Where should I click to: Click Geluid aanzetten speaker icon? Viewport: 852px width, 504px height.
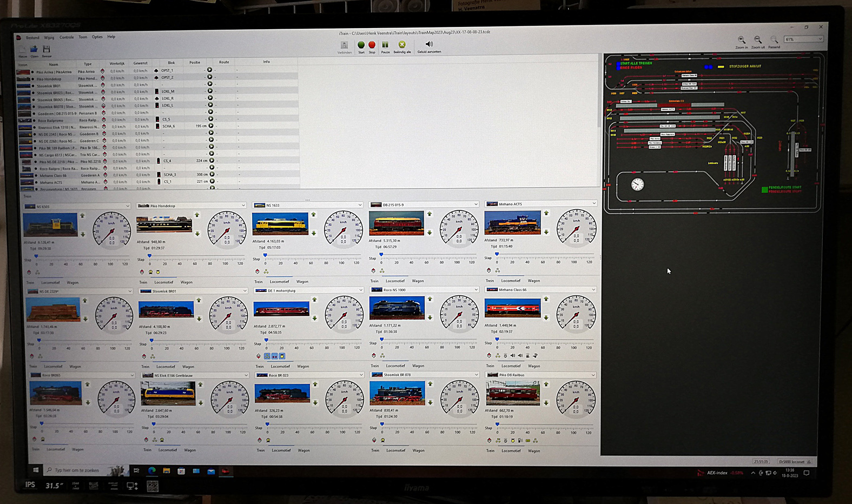[x=429, y=44]
